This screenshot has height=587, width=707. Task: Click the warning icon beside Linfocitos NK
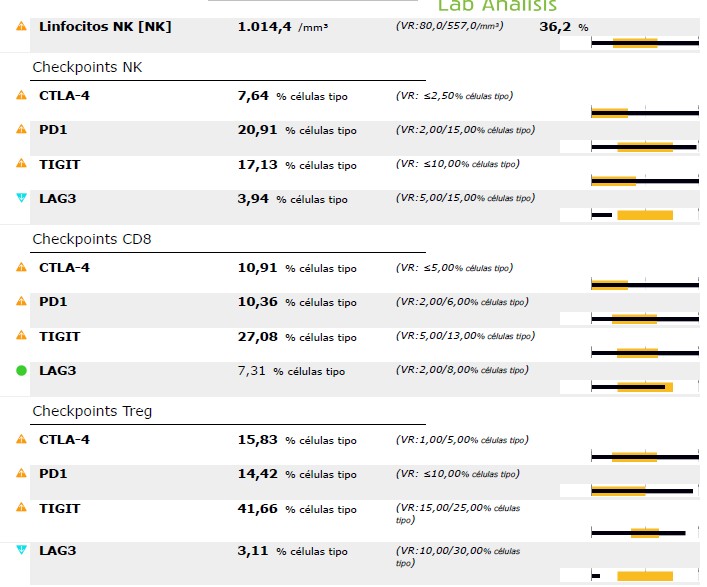tap(21, 27)
